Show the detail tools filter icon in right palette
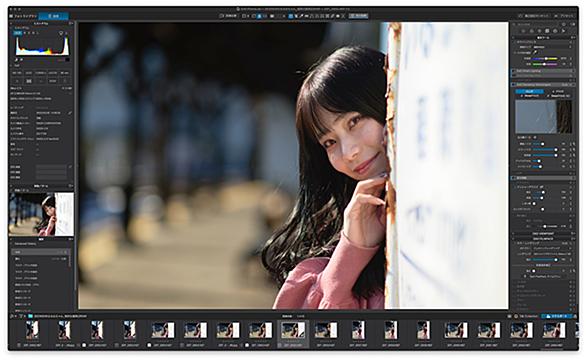The width and height of the screenshot is (586, 360). point(539,31)
